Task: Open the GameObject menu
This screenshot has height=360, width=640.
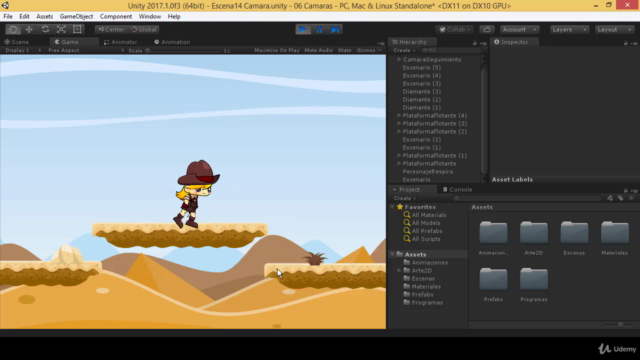Action: click(x=76, y=16)
